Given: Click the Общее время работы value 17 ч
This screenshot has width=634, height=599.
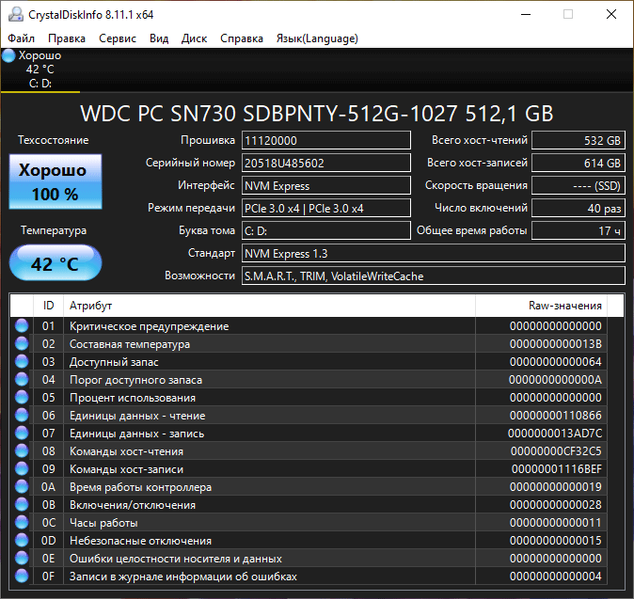Looking at the screenshot, I should tap(578, 231).
